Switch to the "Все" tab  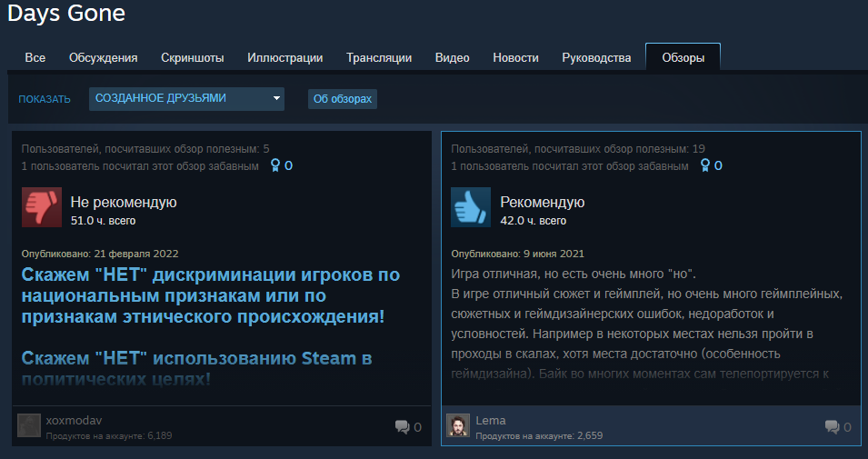(x=35, y=57)
